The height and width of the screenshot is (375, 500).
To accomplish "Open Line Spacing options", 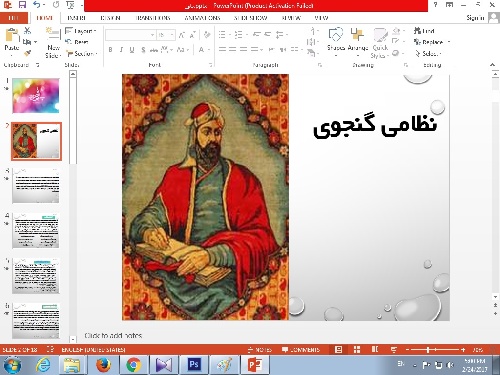I will tap(281, 34).
